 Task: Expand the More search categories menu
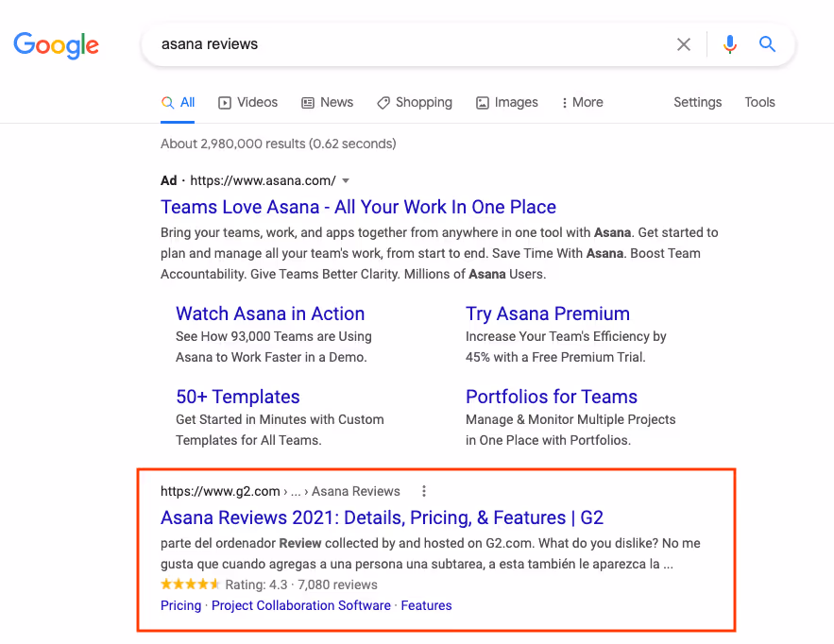[583, 103]
